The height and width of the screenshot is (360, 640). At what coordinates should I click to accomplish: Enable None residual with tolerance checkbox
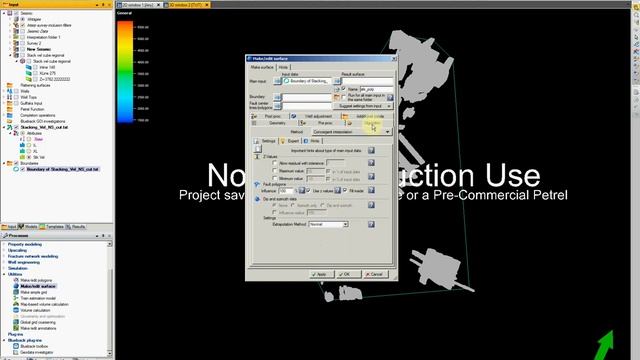pyautogui.click(x=275, y=163)
